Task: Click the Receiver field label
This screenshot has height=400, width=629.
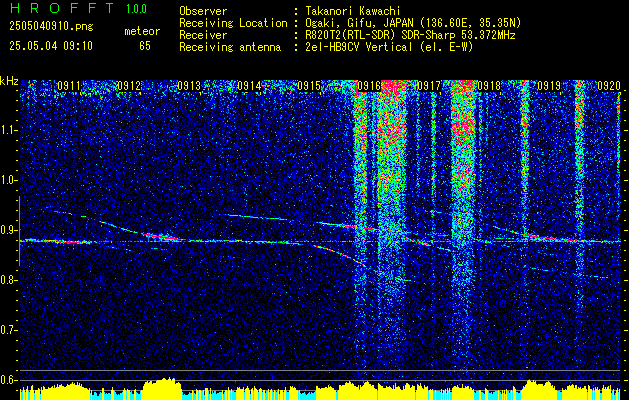Action: (x=203, y=35)
